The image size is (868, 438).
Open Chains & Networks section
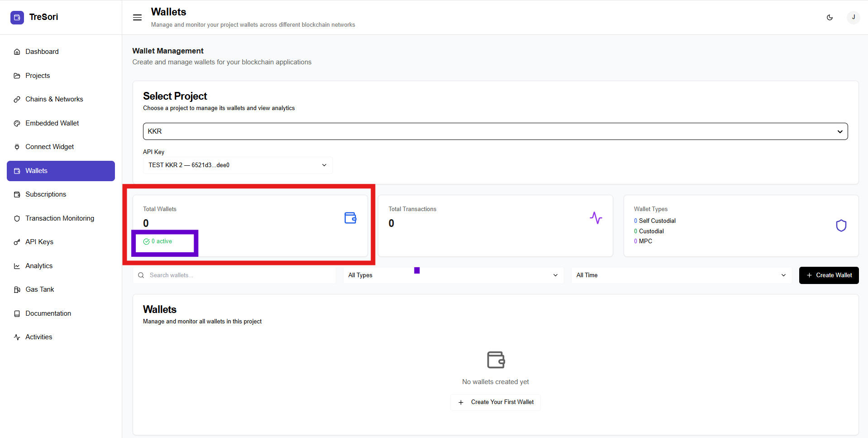54,99
